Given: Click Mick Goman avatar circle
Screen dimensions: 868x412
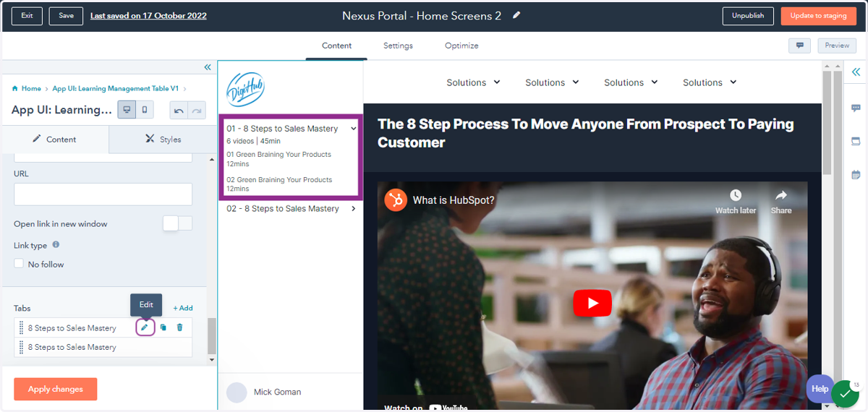Looking at the screenshot, I should [x=237, y=392].
